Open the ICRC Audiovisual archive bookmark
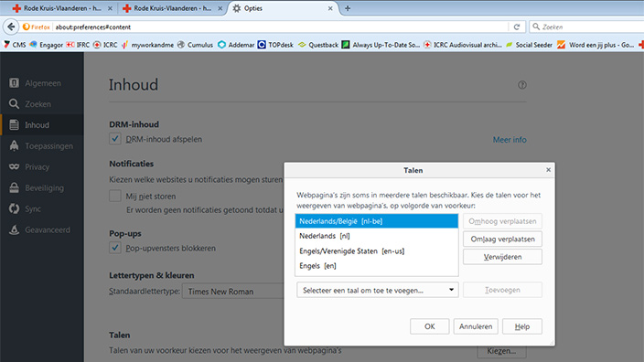644x362 pixels. (463, 45)
